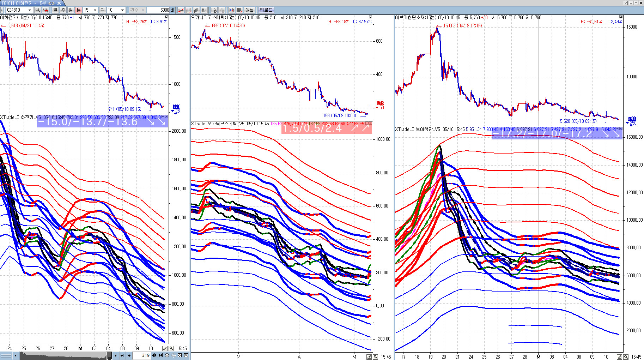Click the 741 (05/10 09:15) low label
This screenshot has height=360, width=644.
point(125,109)
